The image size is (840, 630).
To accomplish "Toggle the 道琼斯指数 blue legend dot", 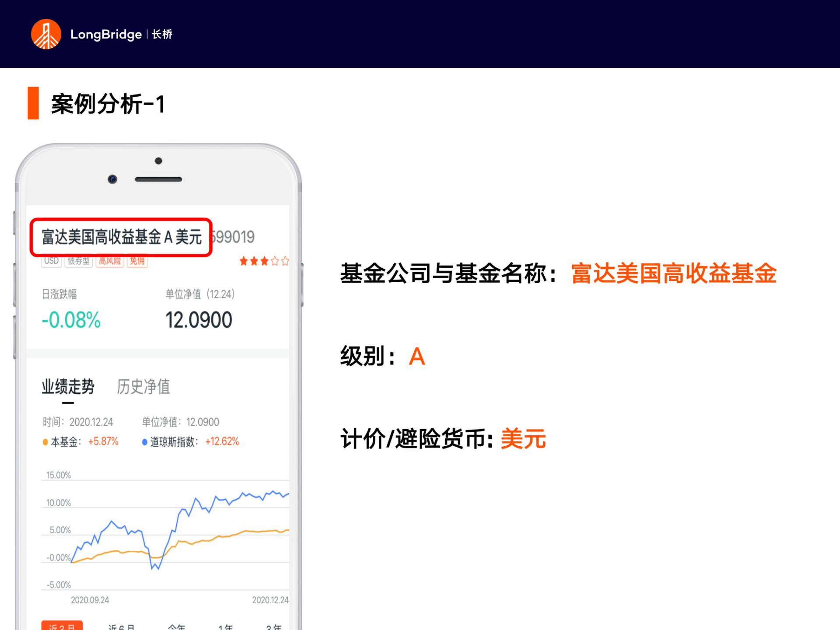I will point(146,442).
